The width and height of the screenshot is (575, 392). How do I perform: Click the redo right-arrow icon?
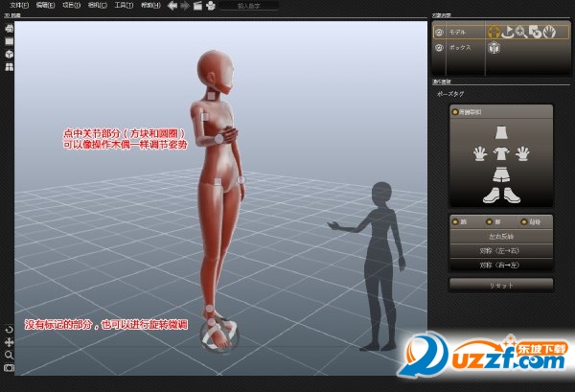[x=185, y=6]
